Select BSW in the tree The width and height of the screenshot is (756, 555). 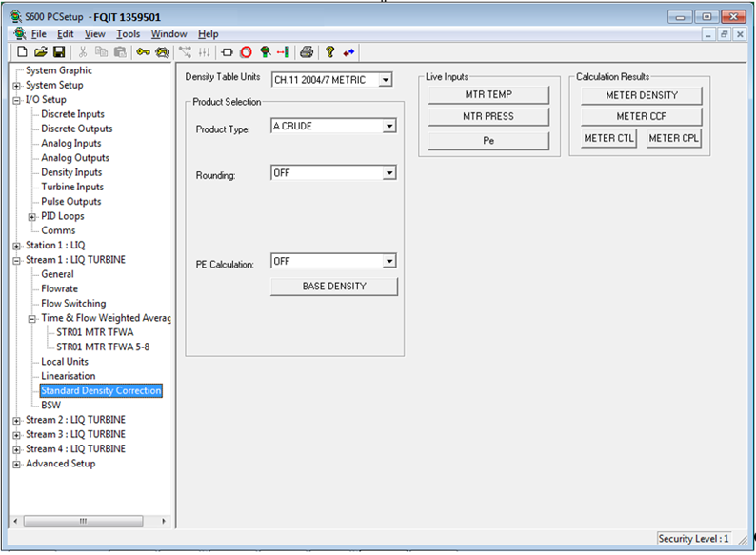51,405
